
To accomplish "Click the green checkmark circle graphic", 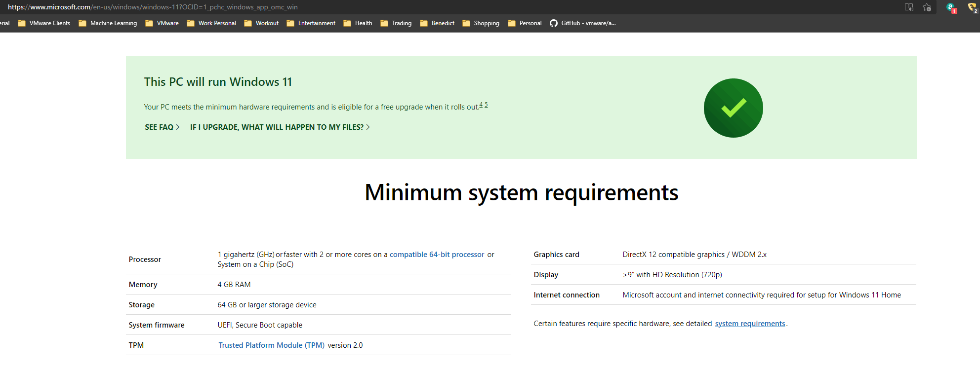I will (x=734, y=108).
